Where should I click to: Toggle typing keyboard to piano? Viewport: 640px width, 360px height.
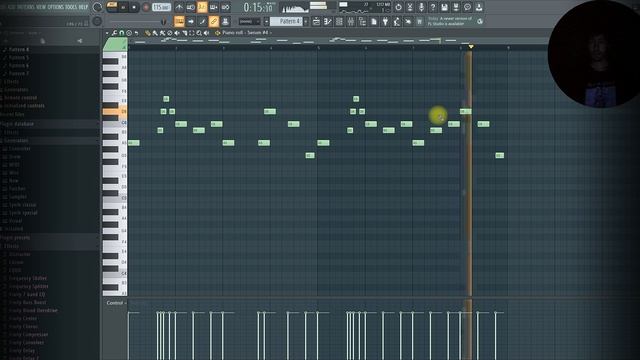pos(179,21)
